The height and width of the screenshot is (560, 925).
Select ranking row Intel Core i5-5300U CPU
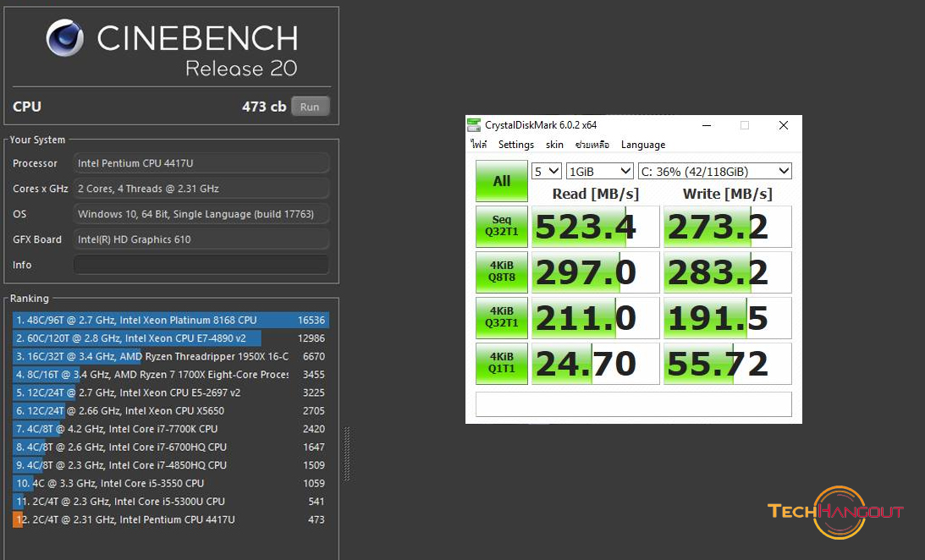(x=170, y=502)
